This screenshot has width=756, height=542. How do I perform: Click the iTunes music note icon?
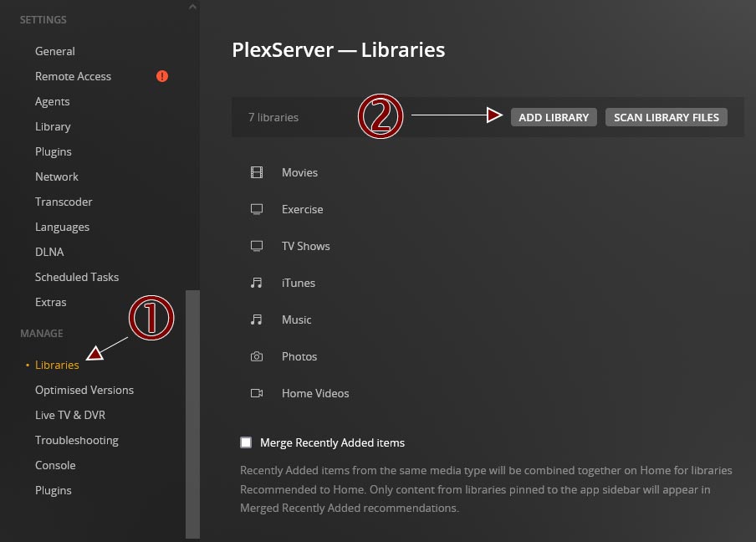pos(257,283)
